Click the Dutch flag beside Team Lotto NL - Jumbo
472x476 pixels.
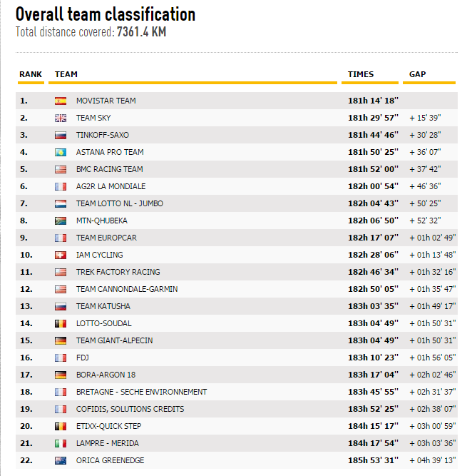tap(61, 203)
